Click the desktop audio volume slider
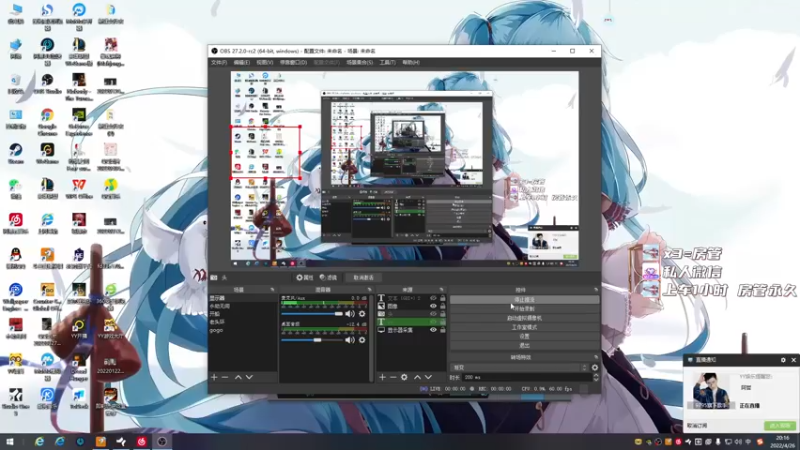 [312, 340]
